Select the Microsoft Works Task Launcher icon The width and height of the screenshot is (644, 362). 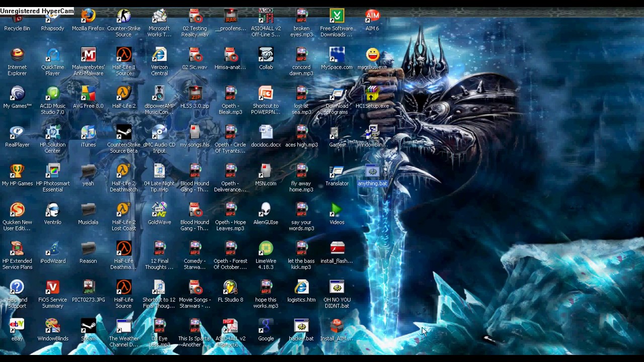(x=159, y=23)
